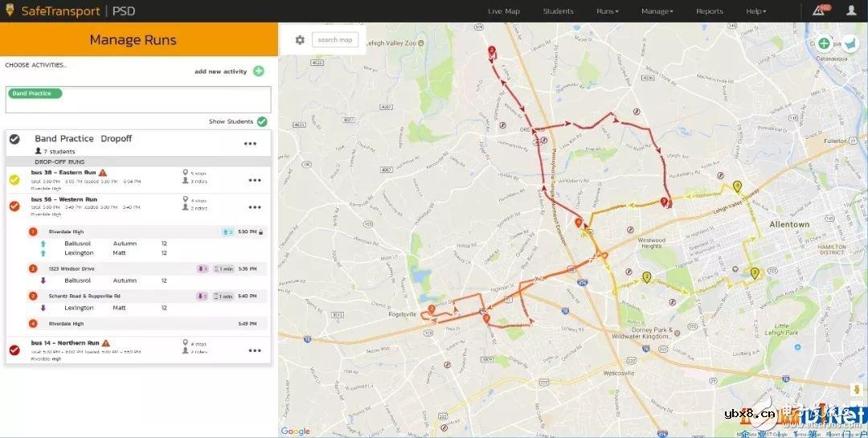Open the map settings gear

(300, 40)
